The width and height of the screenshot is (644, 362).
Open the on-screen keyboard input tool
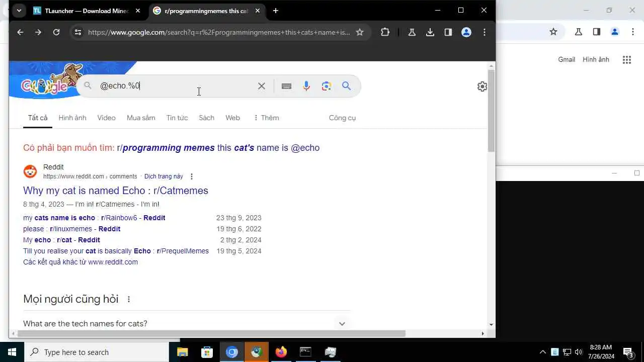(x=286, y=86)
